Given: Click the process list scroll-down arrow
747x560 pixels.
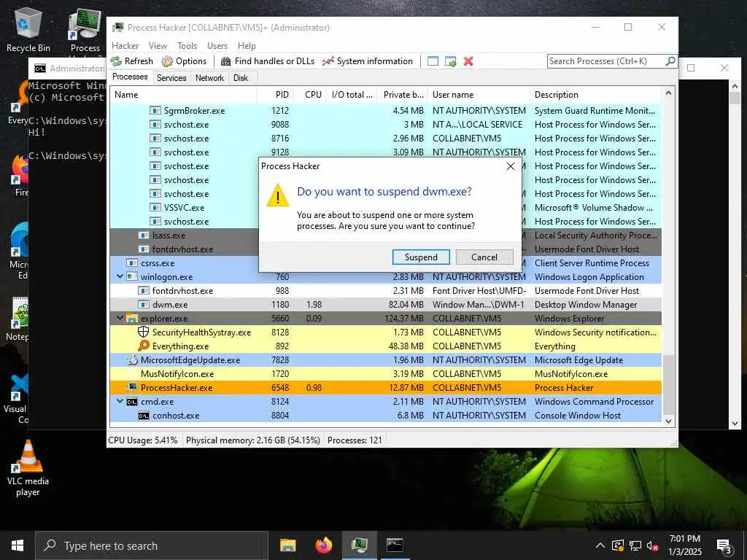Looking at the screenshot, I should click(x=668, y=421).
